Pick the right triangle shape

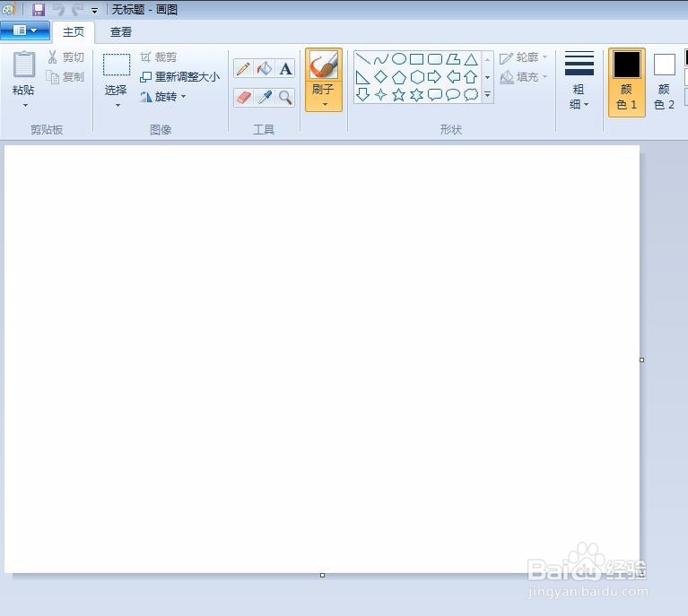pos(362,77)
